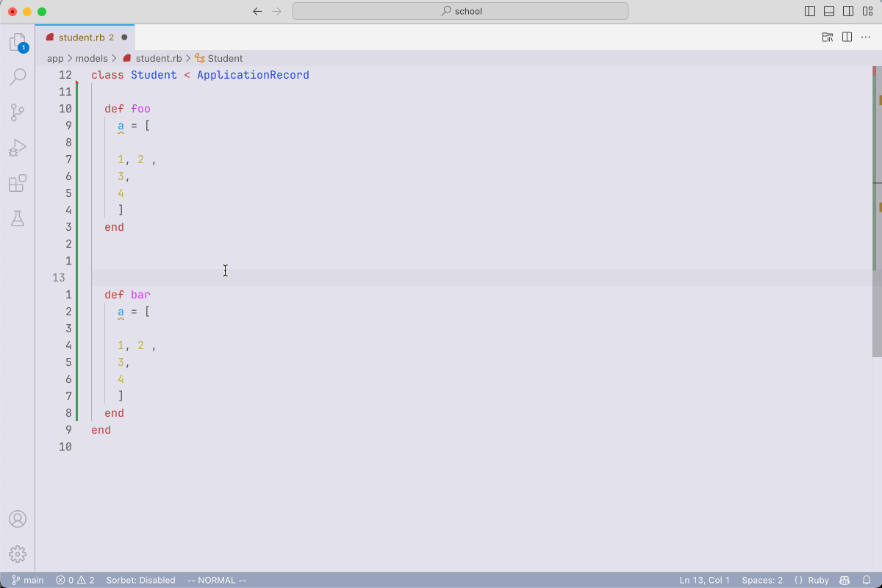The image size is (882, 588).
Task: Open the Manage gear menu
Action: point(18,554)
